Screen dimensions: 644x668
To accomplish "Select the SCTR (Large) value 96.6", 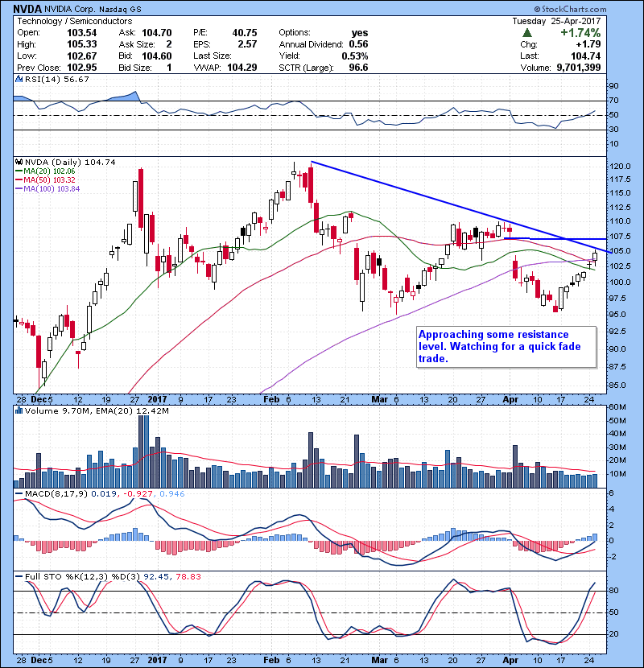I will click(x=358, y=68).
